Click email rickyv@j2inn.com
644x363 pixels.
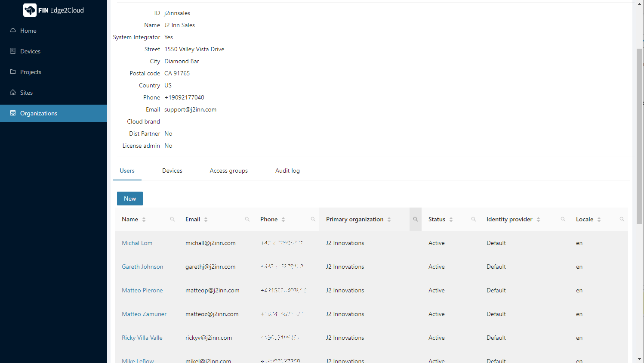pos(209,338)
